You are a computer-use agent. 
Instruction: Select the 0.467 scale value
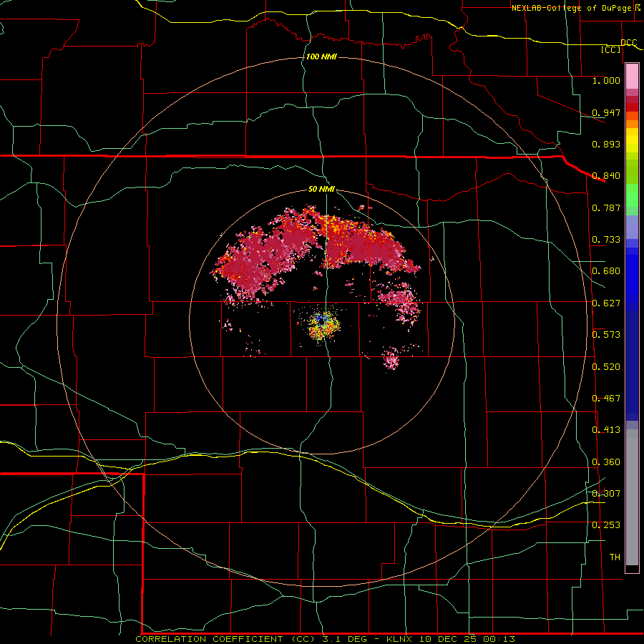click(x=606, y=399)
